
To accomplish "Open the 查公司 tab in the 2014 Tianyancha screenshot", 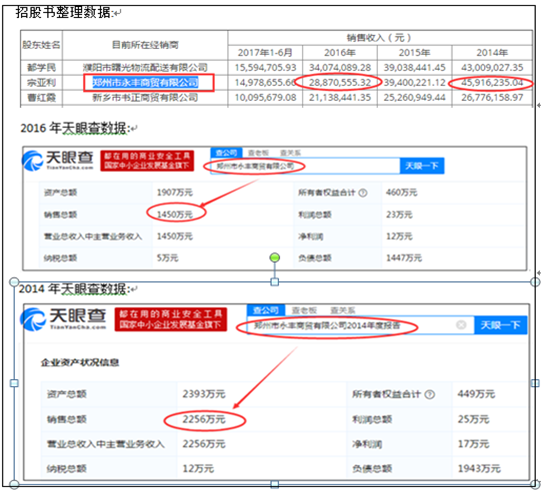I will click(266, 310).
